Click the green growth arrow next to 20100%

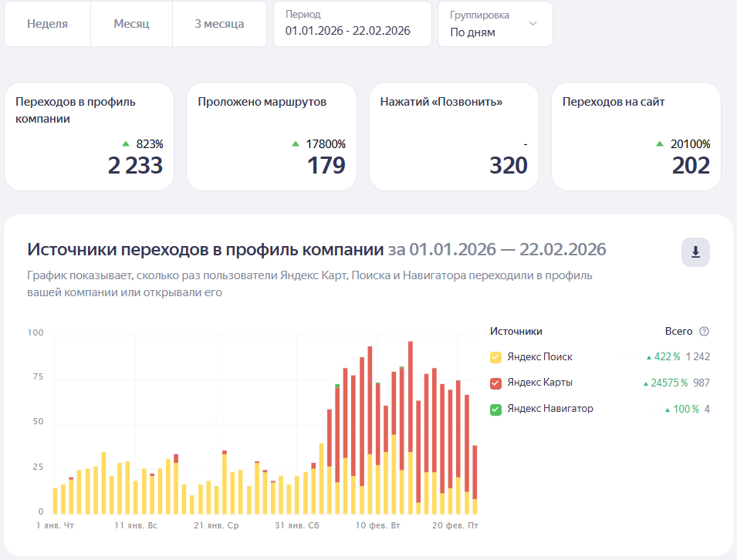660,143
